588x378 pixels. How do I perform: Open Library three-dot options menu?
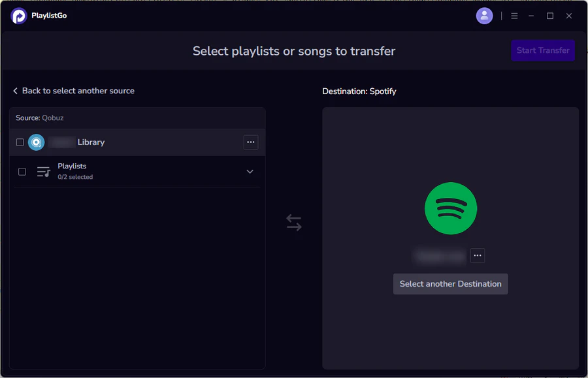click(x=250, y=142)
